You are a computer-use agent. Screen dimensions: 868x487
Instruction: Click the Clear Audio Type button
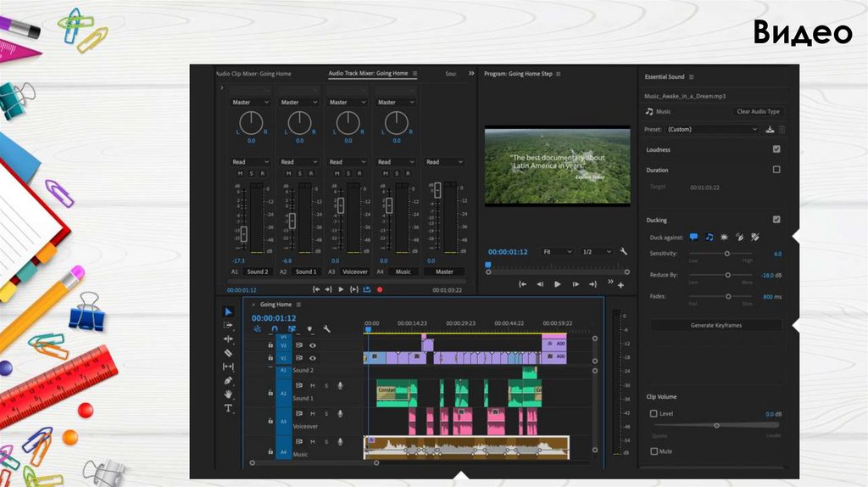click(758, 111)
